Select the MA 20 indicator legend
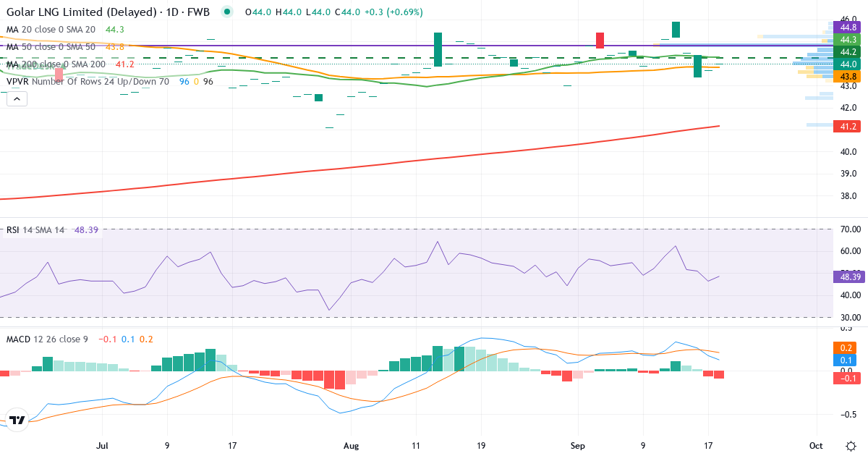 click(x=66, y=30)
